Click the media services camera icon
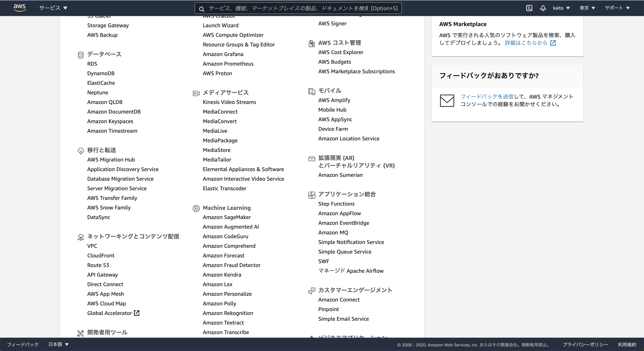Screen dimensions: 644x351 click(x=196, y=93)
